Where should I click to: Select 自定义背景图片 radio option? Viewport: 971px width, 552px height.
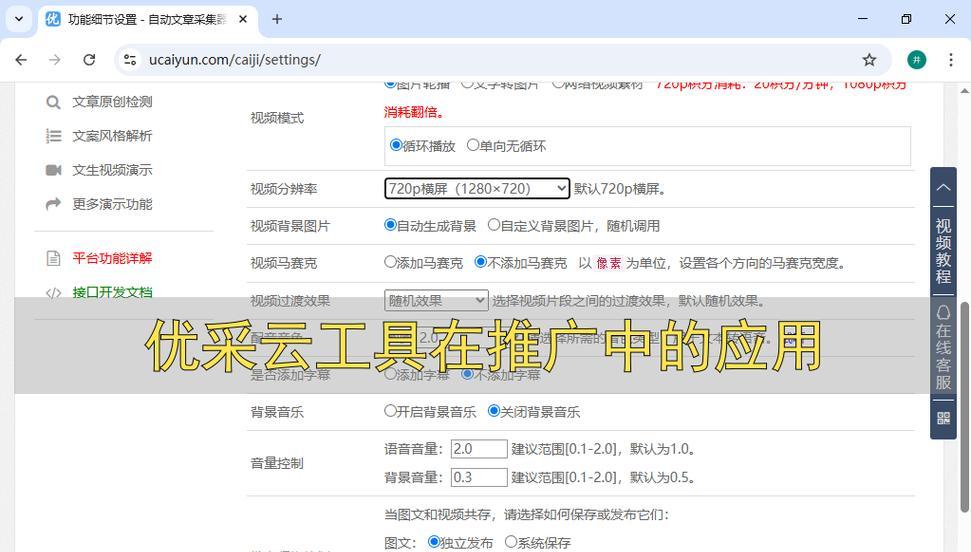coord(494,225)
